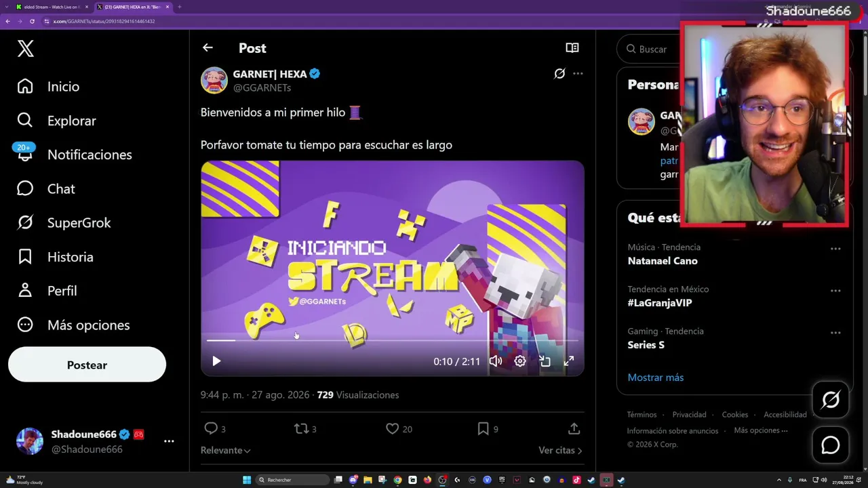Click the 729 Visualizaciones count
This screenshot has height=488, width=868.
click(x=358, y=395)
